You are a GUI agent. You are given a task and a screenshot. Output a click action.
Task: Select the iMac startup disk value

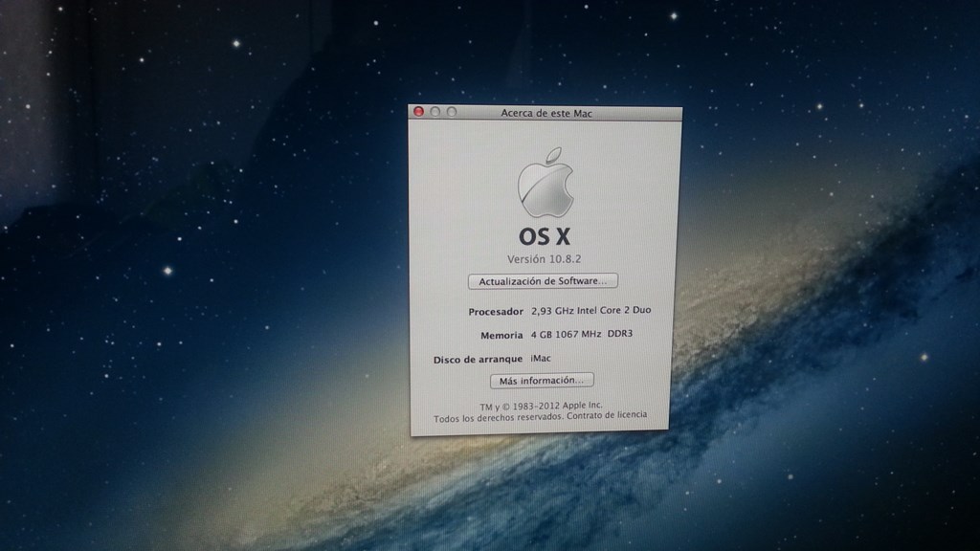[541, 358]
